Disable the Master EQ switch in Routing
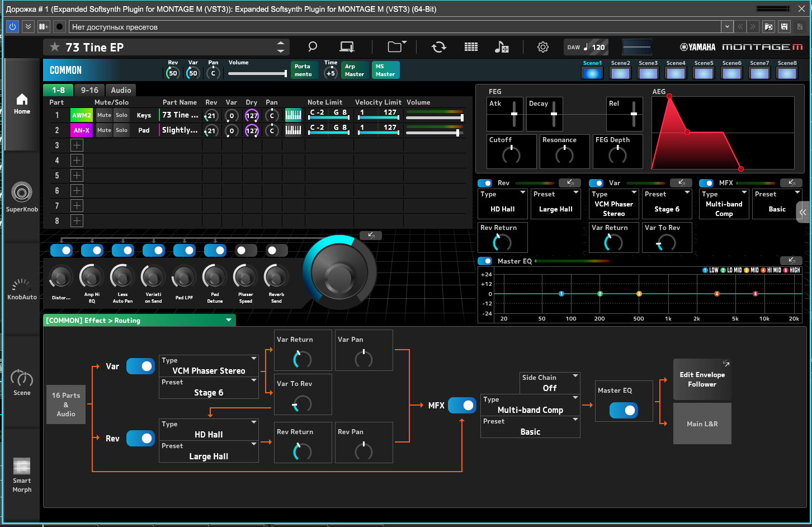Viewport: 812px width, 527px height. (624, 410)
